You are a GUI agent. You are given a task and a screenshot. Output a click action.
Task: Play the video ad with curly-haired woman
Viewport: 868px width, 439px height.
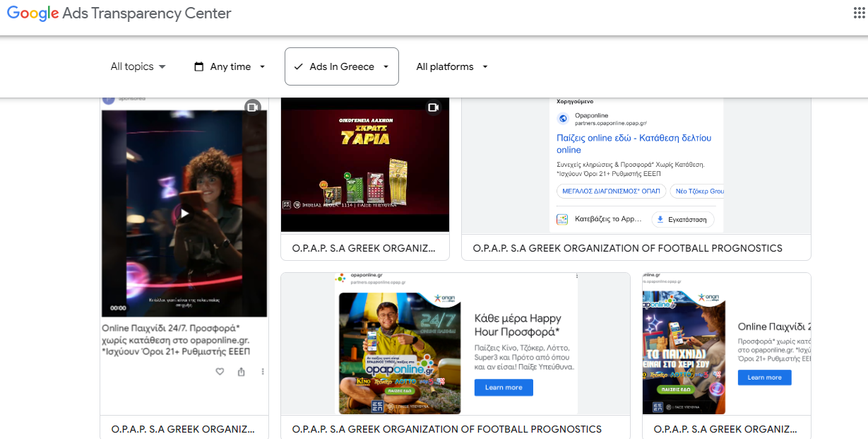(x=184, y=213)
